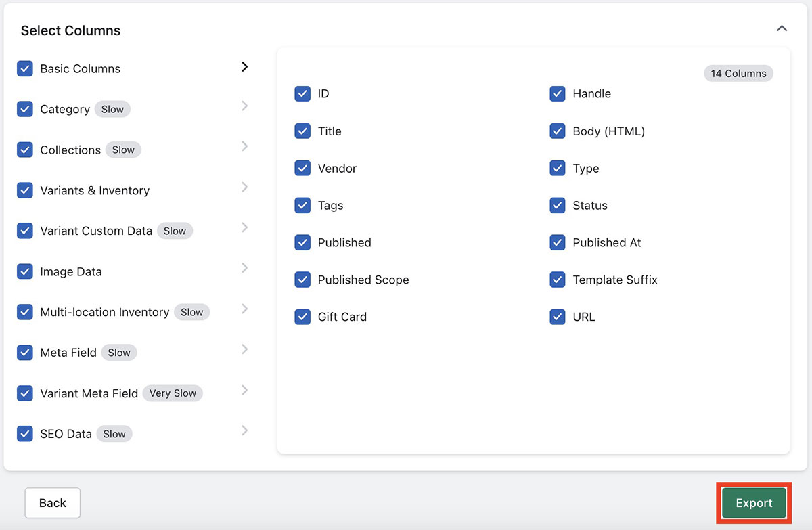Toggle Multi-location Inventory checkbox

25,312
